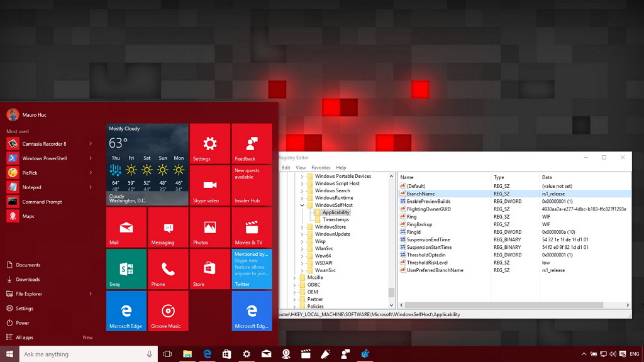644x362 pixels.
Task: Open the View menu in Registry Editor
Action: [301, 168]
